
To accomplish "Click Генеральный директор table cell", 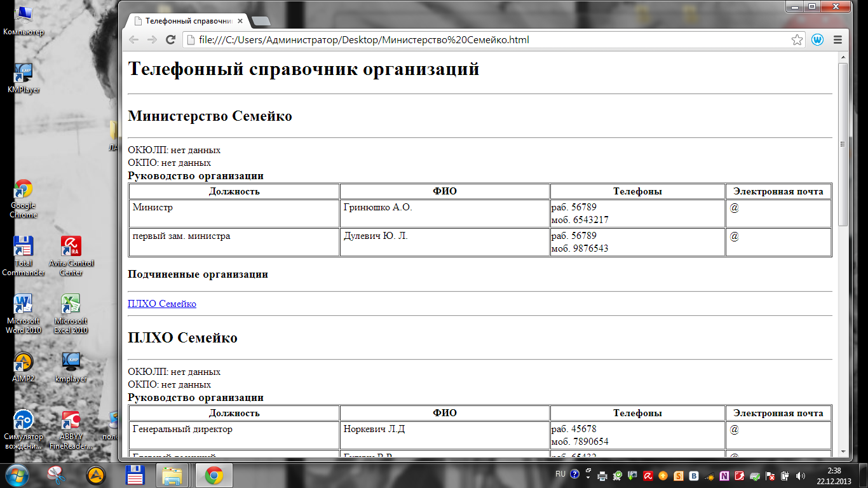I will (x=234, y=435).
